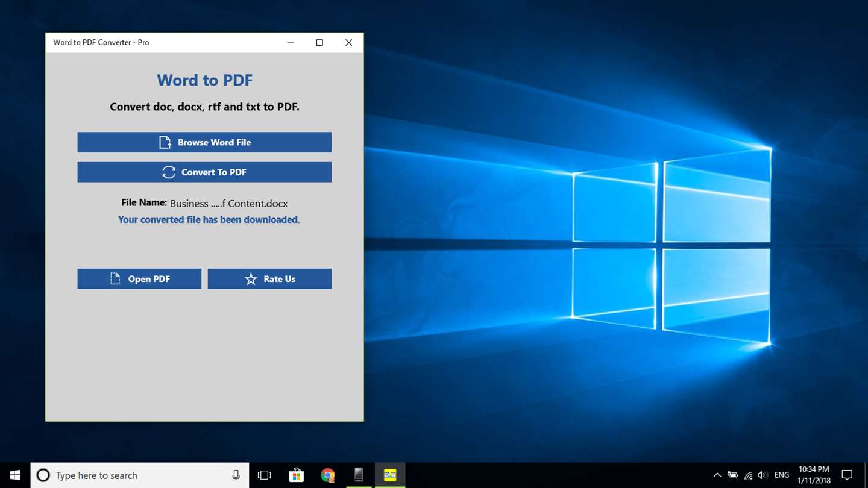Open the Action Center notifications icon
Viewport: 868px width, 488px height.
[x=847, y=475]
